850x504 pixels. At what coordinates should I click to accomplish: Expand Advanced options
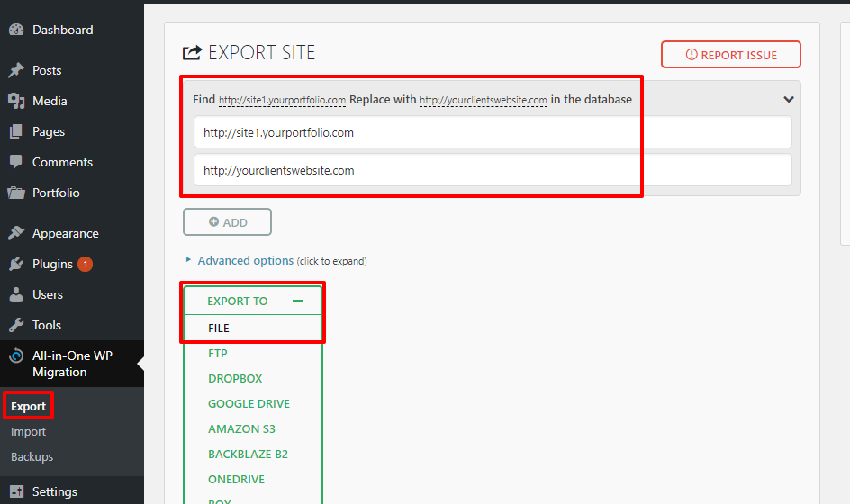click(246, 261)
